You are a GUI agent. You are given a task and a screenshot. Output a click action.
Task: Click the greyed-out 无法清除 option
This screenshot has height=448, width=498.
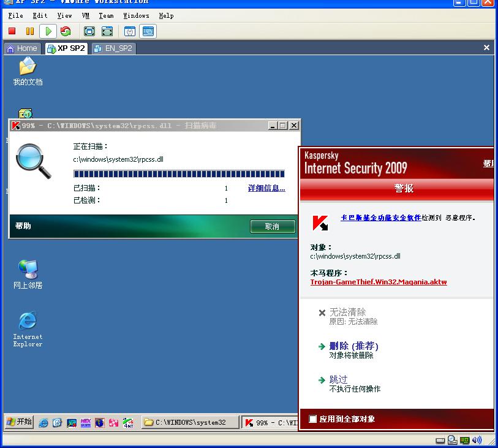point(347,312)
